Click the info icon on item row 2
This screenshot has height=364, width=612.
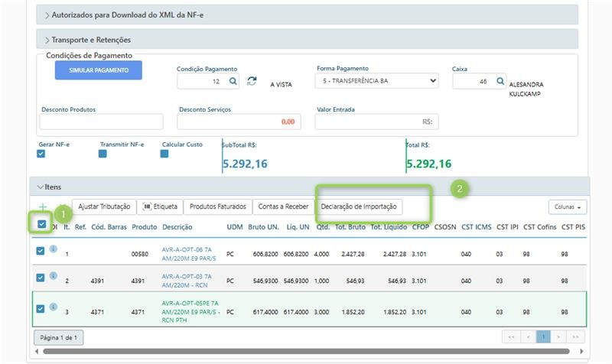pyautogui.click(x=54, y=278)
